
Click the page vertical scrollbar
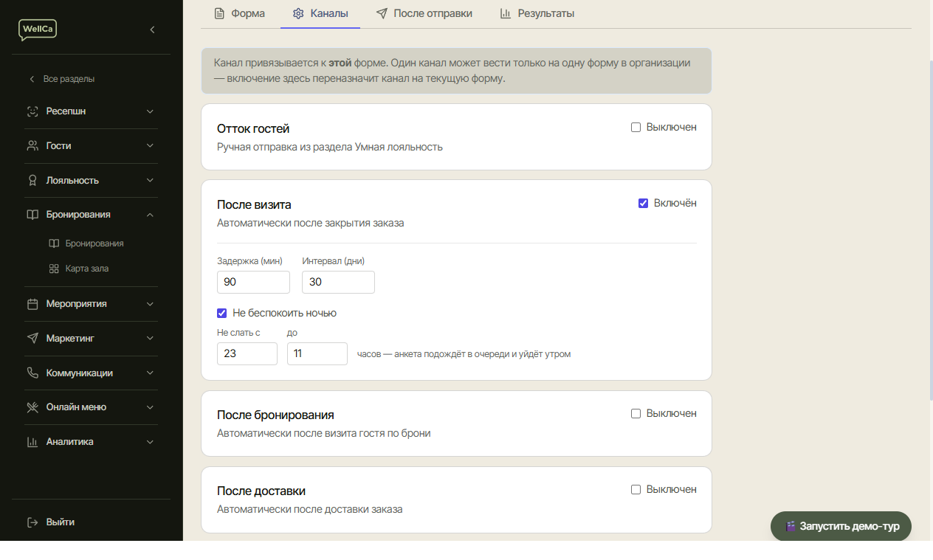[930, 229]
